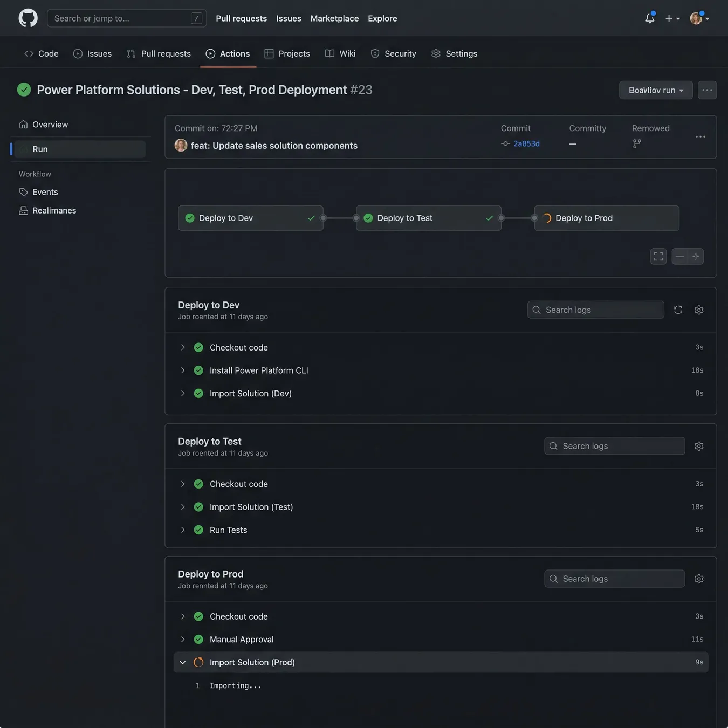Click the commit author avatar
This screenshot has height=728, width=728.
click(181, 145)
